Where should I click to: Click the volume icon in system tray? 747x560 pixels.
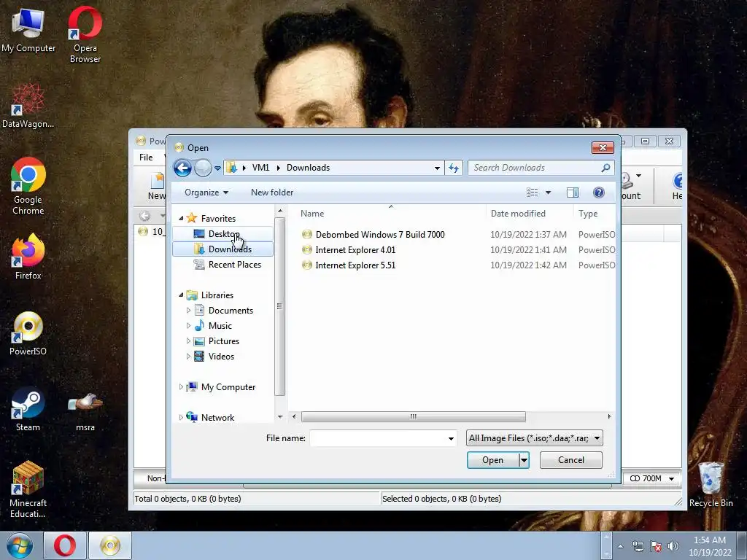tap(673, 546)
